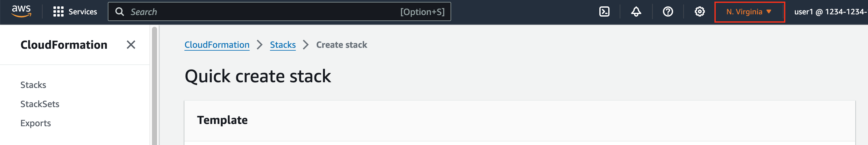Viewport: 868px width, 145px height.
Task: Click the Services menu label
Action: [83, 12]
